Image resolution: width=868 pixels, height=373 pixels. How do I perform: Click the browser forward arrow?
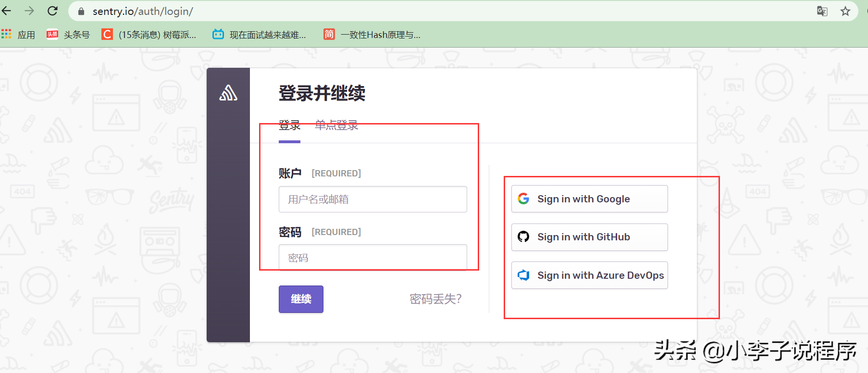(29, 11)
